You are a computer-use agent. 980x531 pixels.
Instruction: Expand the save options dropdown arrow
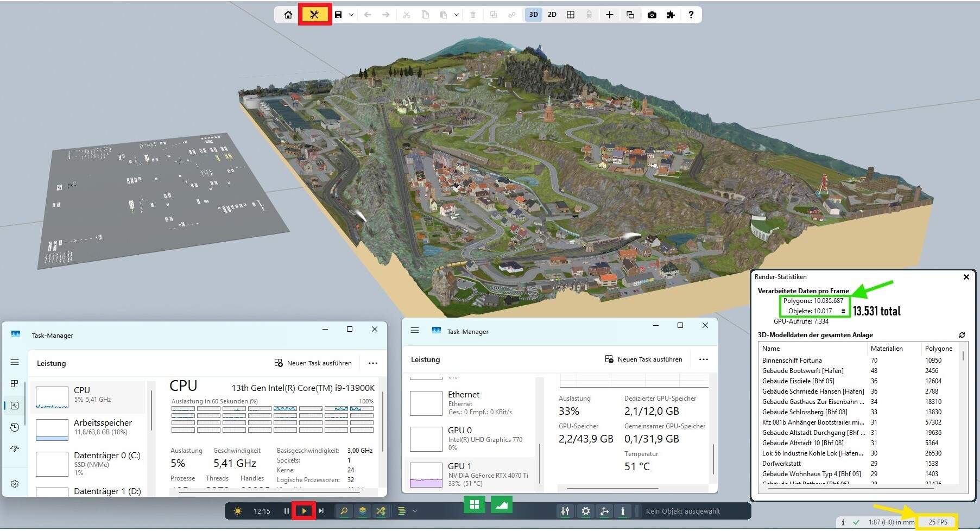click(x=351, y=15)
